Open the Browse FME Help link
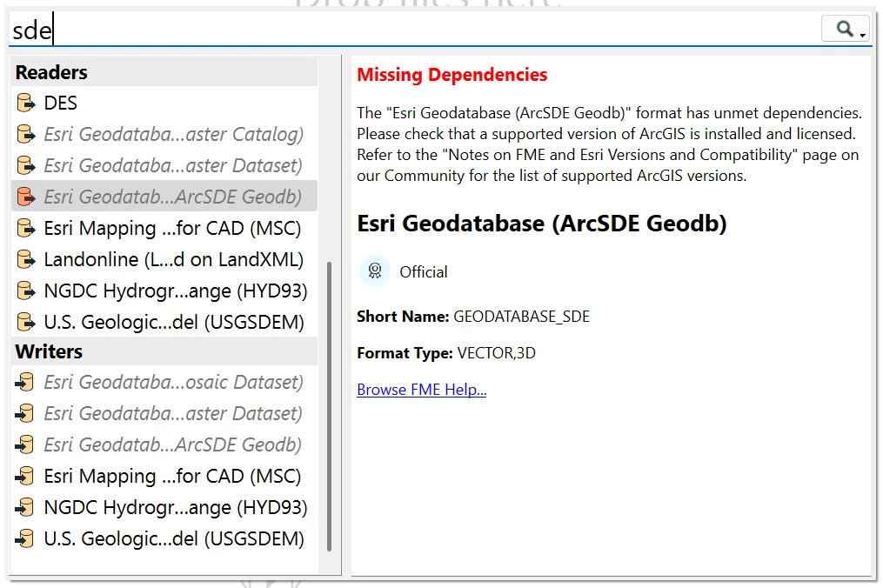Screen dimensions: 883x588 coord(422,389)
